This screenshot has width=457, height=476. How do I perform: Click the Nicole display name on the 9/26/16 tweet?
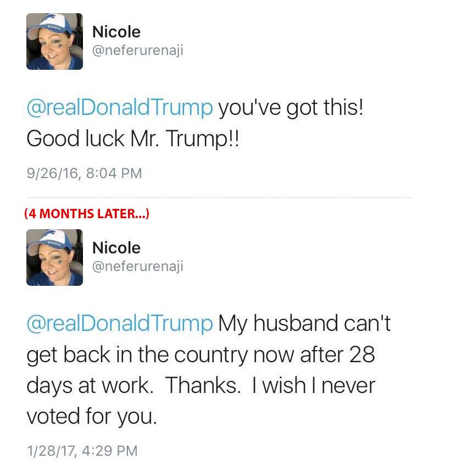click(x=116, y=32)
